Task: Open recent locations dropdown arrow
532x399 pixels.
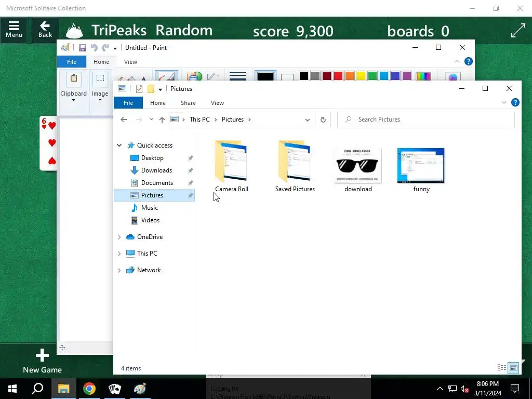Action: 151,119
